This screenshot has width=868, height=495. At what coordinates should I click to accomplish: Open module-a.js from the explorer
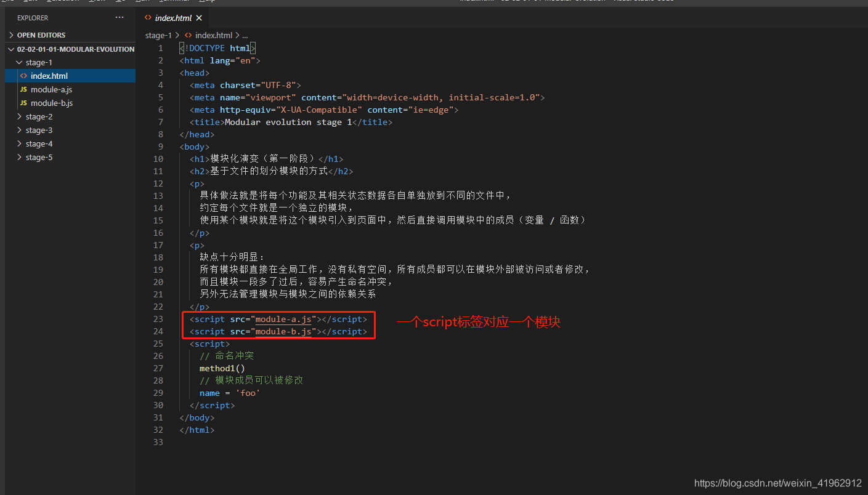pyautogui.click(x=70, y=89)
